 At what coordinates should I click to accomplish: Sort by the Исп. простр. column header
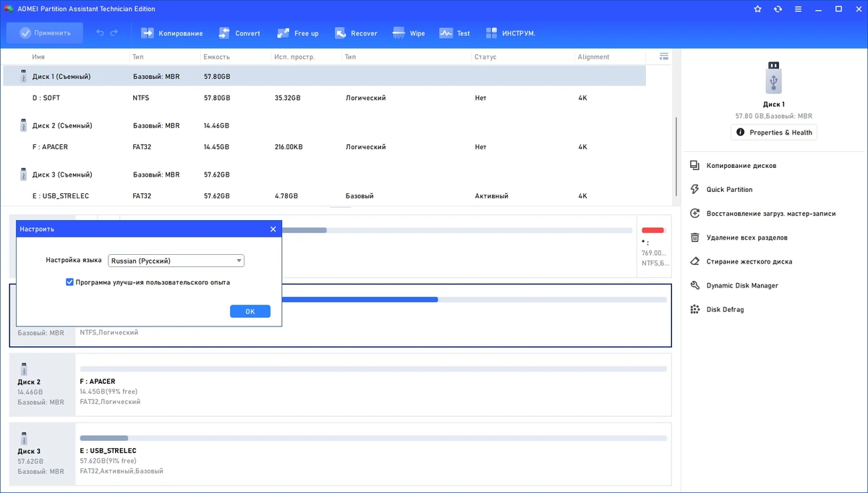click(x=293, y=56)
